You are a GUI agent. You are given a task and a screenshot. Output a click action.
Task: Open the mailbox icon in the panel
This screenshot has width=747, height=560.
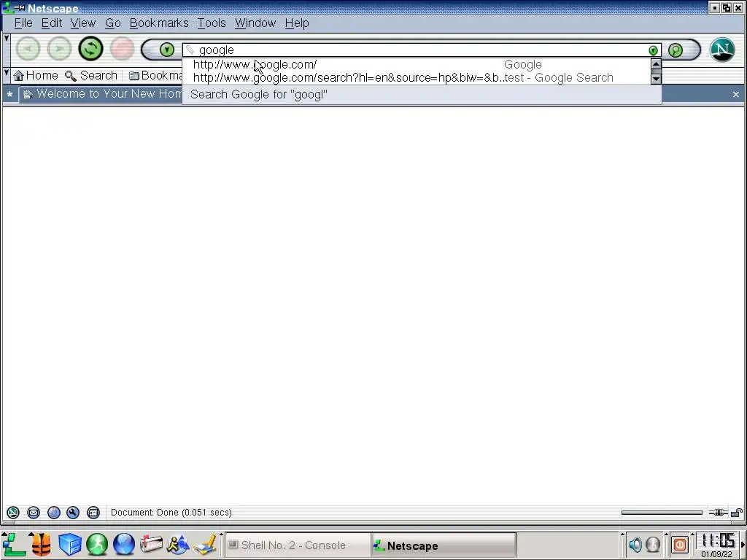coord(151,545)
